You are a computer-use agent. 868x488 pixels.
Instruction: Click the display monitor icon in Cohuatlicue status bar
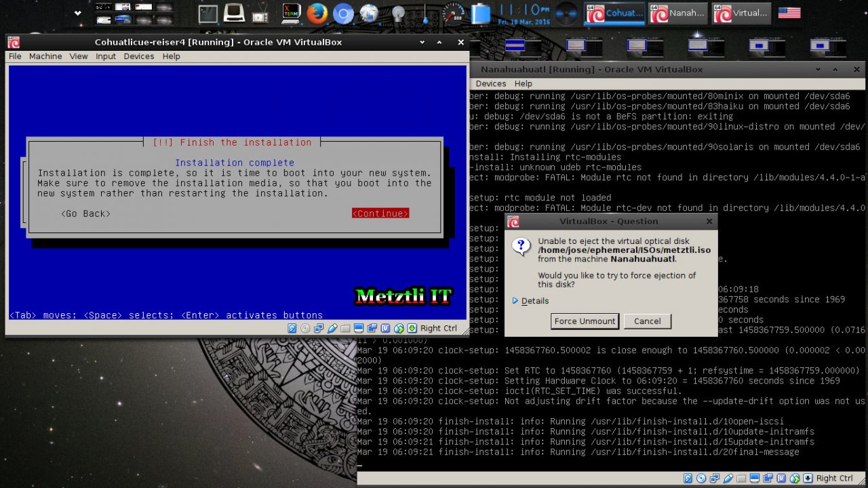[359, 328]
